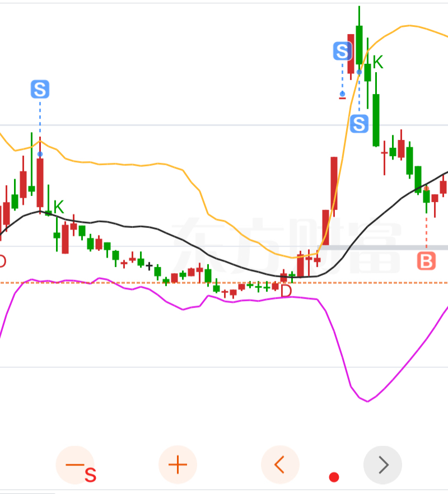Tap the green K label on left side
This screenshot has height=494, width=448.
tap(59, 207)
